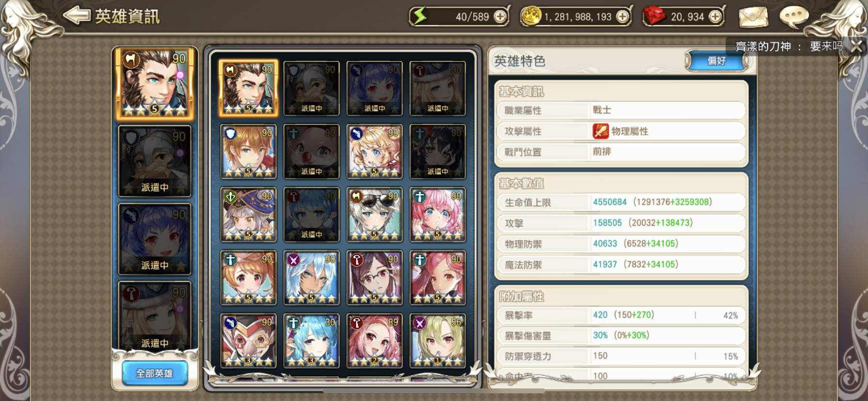Image resolution: width=868 pixels, height=401 pixels.
Task: Open the chat speech bubble icon
Action: click(x=794, y=17)
